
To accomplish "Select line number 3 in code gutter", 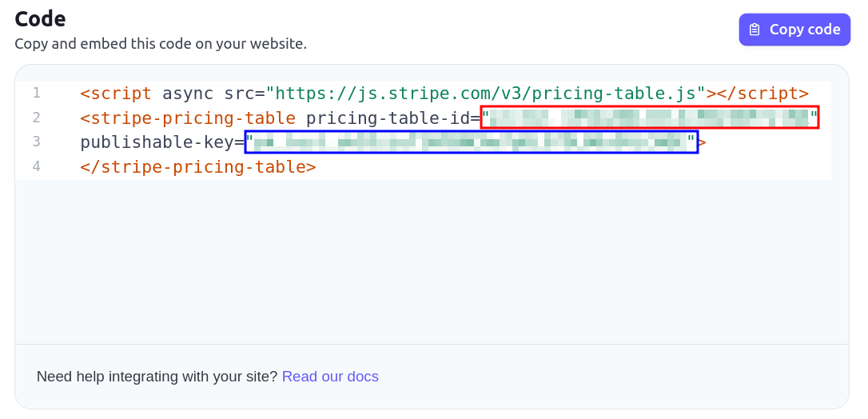I will click(37, 142).
